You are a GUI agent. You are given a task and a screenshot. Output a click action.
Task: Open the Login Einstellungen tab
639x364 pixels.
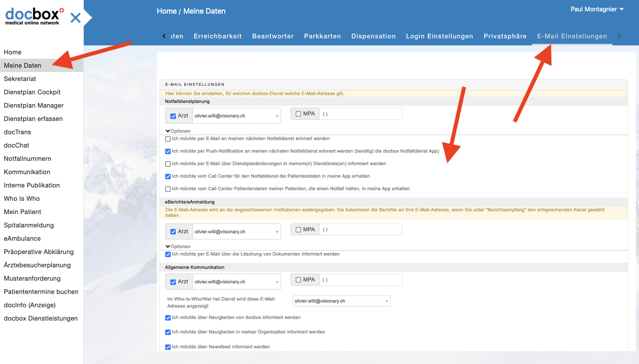tap(439, 36)
